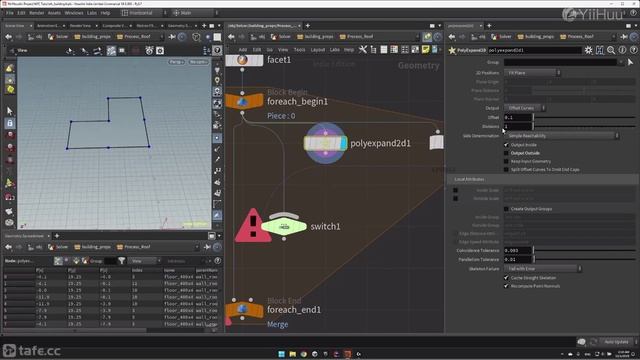Select the polyexpand2d1 node
The width and height of the screenshot is (640, 360).
point(325,143)
